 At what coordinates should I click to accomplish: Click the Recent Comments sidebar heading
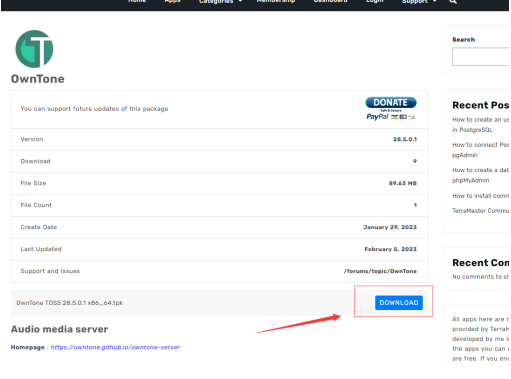[480, 263]
